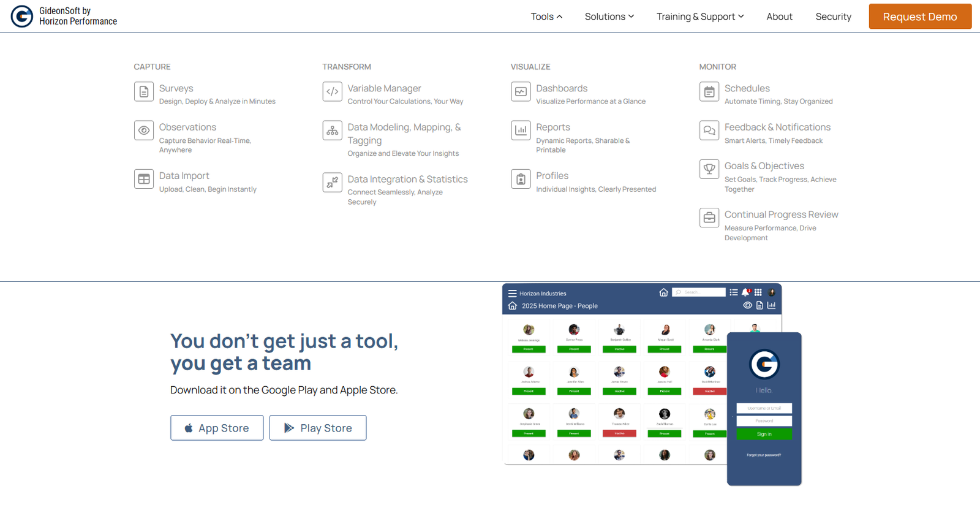Click the Play Store download button

point(318,428)
